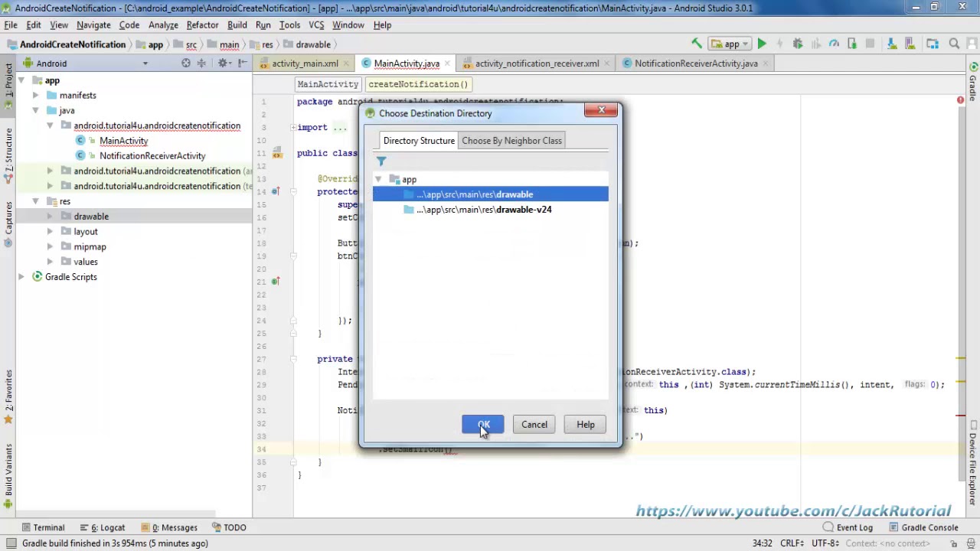
Task: Toggle the TODO tool window
Action: pos(229,527)
